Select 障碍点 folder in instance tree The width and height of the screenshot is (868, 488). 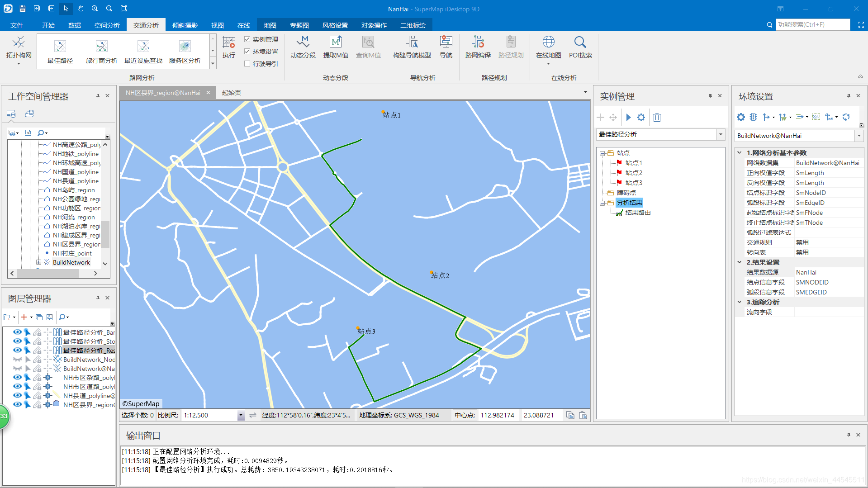tap(626, 193)
